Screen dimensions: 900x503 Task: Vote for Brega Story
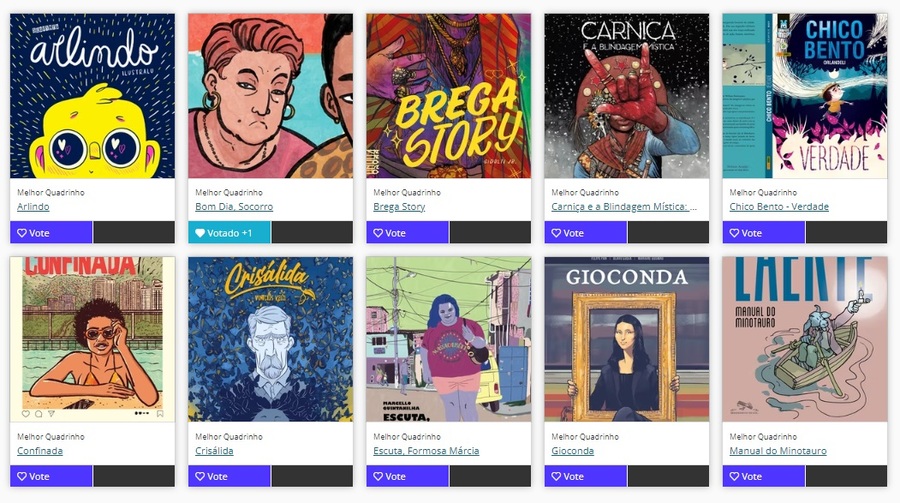(408, 233)
